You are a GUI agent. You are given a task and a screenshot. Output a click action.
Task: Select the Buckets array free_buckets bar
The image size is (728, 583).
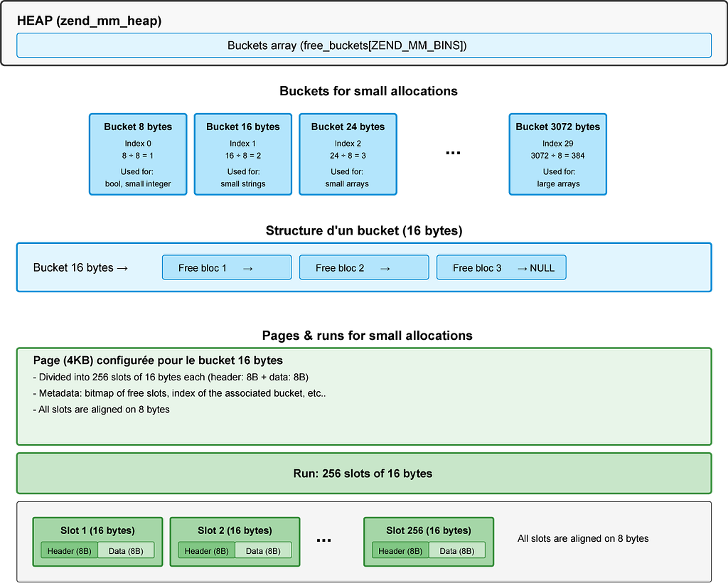364,46
